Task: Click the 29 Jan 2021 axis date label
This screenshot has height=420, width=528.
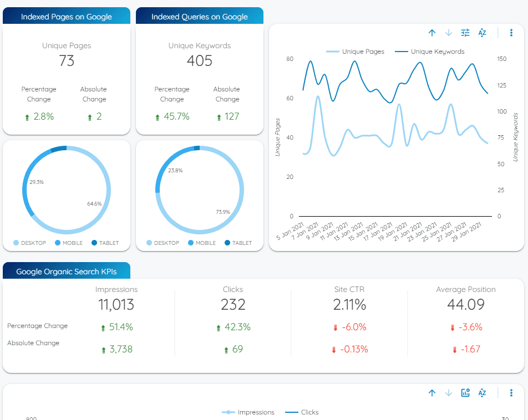Action: point(467,232)
